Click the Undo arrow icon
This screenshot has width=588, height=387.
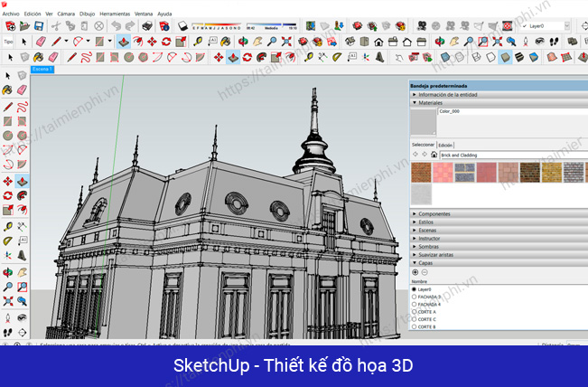pyautogui.click(x=116, y=26)
